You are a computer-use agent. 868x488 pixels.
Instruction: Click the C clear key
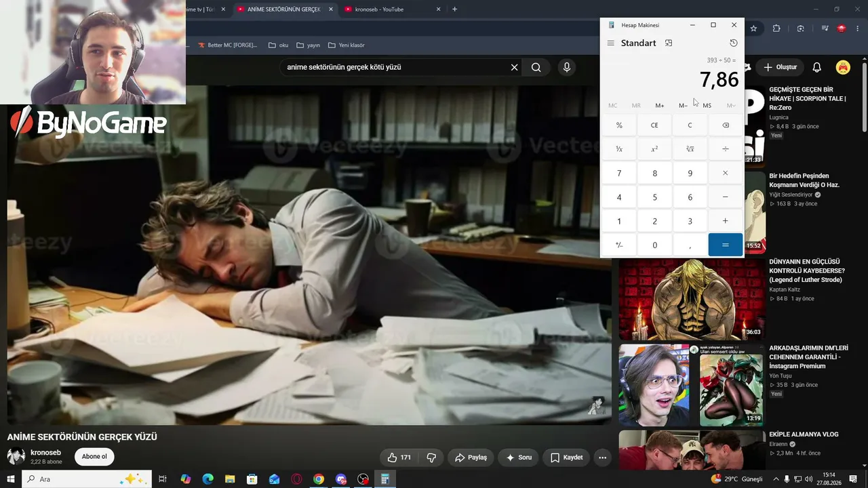click(690, 125)
